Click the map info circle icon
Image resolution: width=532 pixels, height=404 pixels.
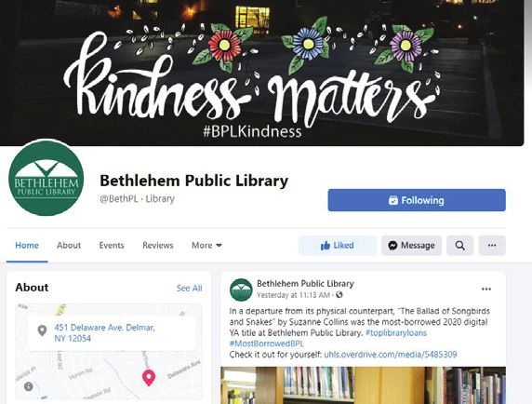click(x=29, y=386)
